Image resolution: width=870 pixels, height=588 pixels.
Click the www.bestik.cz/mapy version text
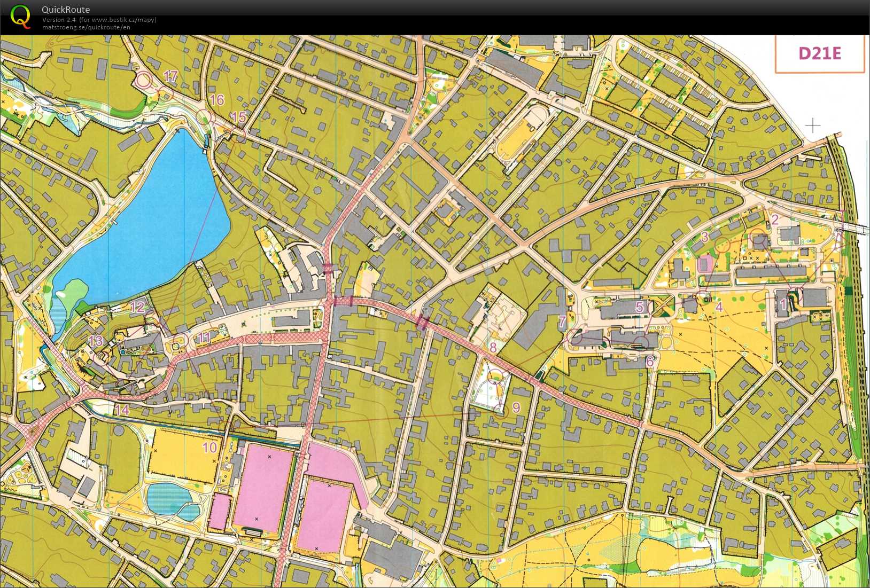pyautogui.click(x=99, y=20)
